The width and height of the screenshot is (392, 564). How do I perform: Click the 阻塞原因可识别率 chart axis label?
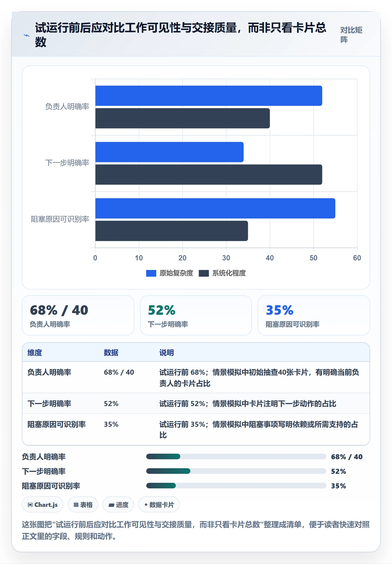(60, 219)
